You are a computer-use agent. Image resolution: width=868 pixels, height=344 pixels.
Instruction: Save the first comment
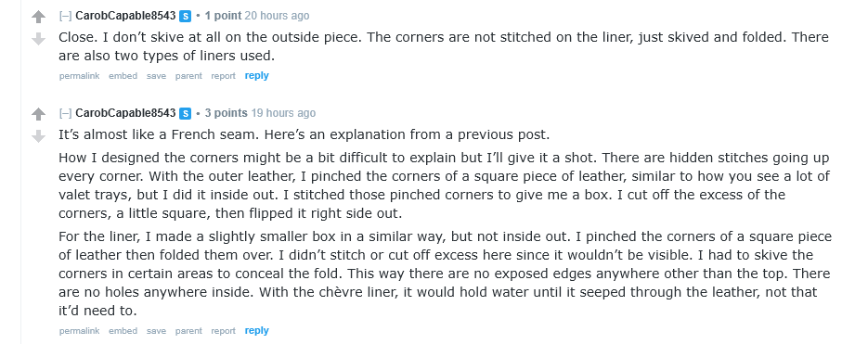(x=156, y=76)
